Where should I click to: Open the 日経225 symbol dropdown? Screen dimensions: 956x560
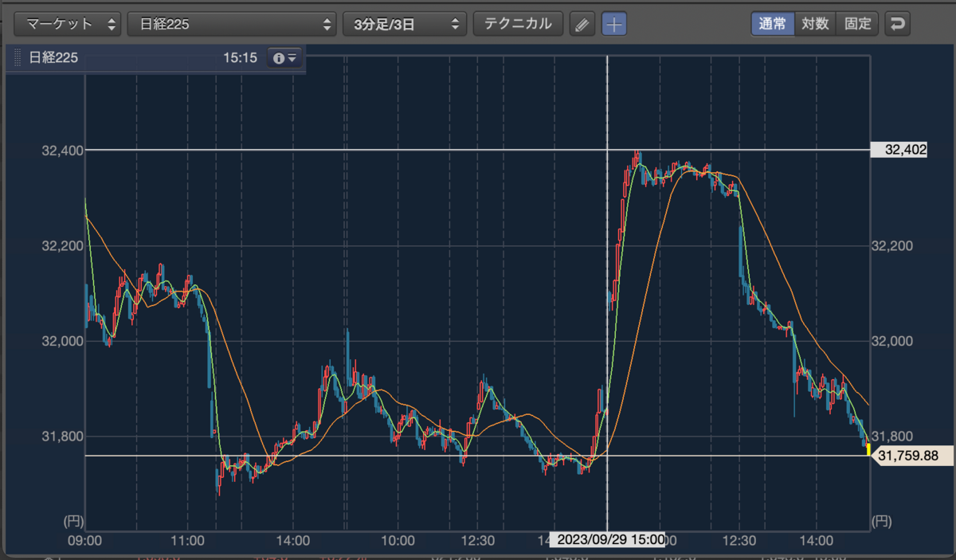pos(232,24)
